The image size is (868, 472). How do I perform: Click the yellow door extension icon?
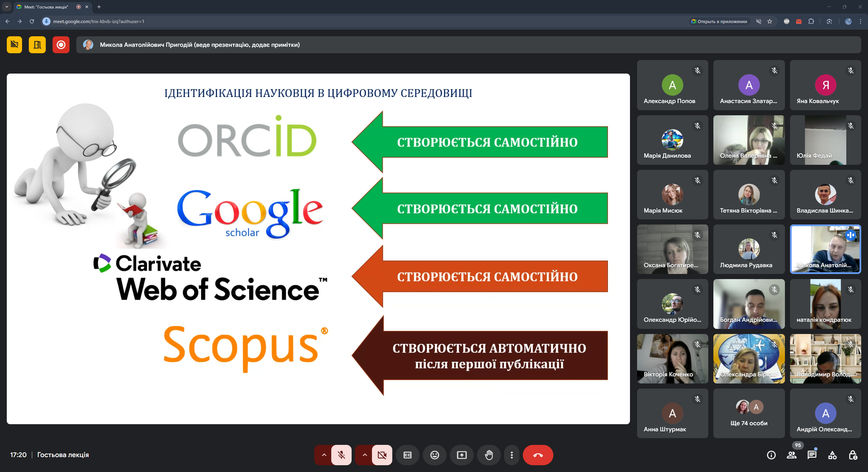click(37, 45)
